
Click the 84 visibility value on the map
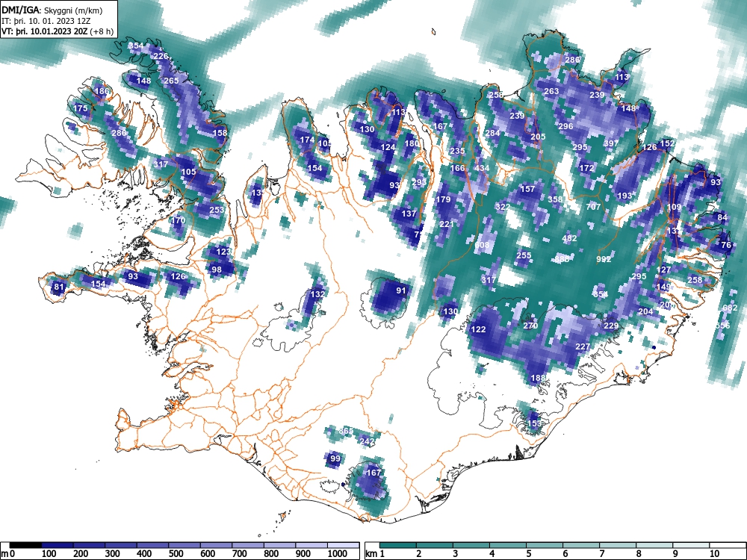coord(722,217)
